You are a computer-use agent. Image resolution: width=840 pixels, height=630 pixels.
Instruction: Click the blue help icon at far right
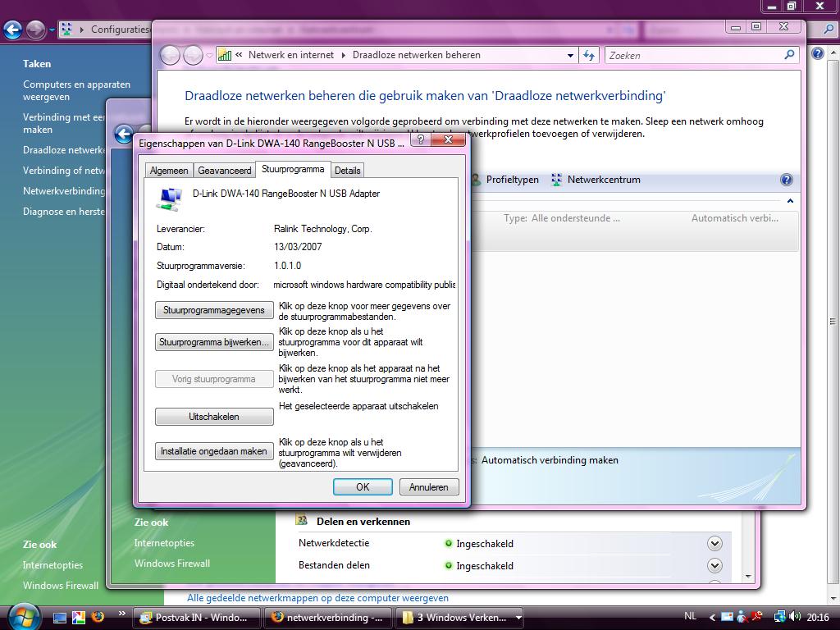pos(817,53)
